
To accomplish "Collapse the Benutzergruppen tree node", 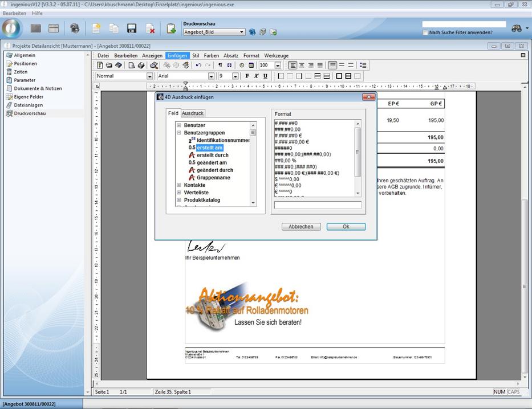I will pyautogui.click(x=179, y=133).
